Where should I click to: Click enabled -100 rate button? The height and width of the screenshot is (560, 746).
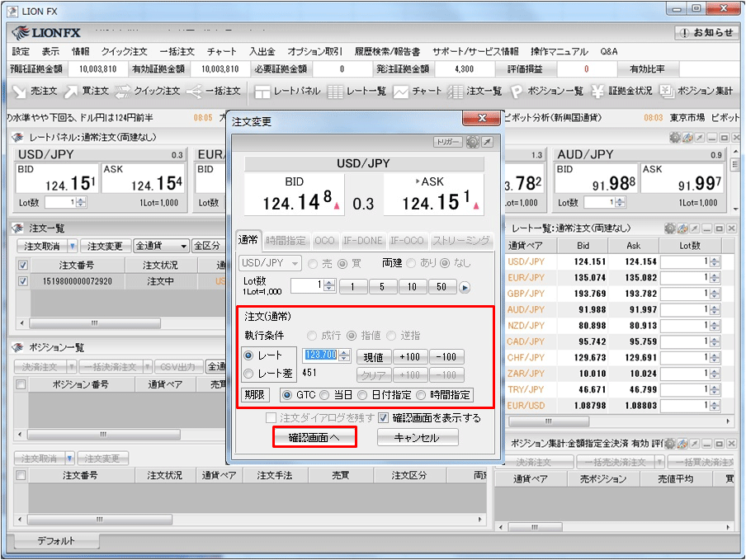[446, 357]
